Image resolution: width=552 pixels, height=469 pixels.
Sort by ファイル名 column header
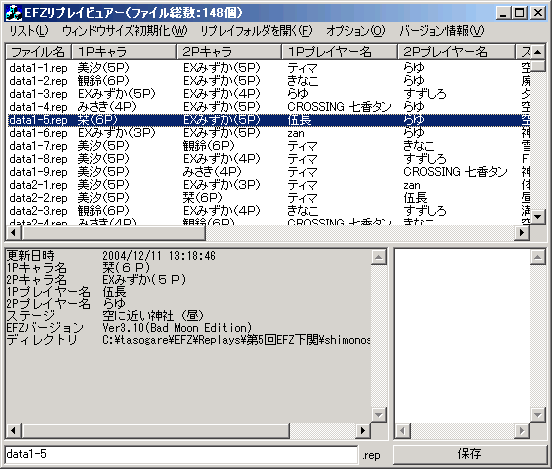click(39, 52)
